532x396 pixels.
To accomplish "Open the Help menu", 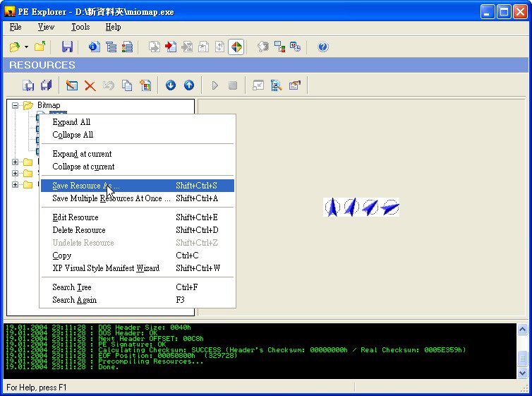I will tap(113, 27).
